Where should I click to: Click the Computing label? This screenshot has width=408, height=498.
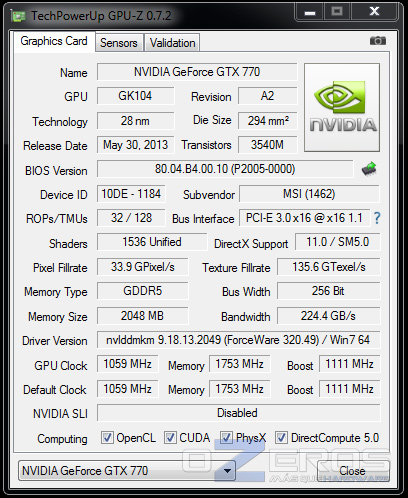[62, 439]
